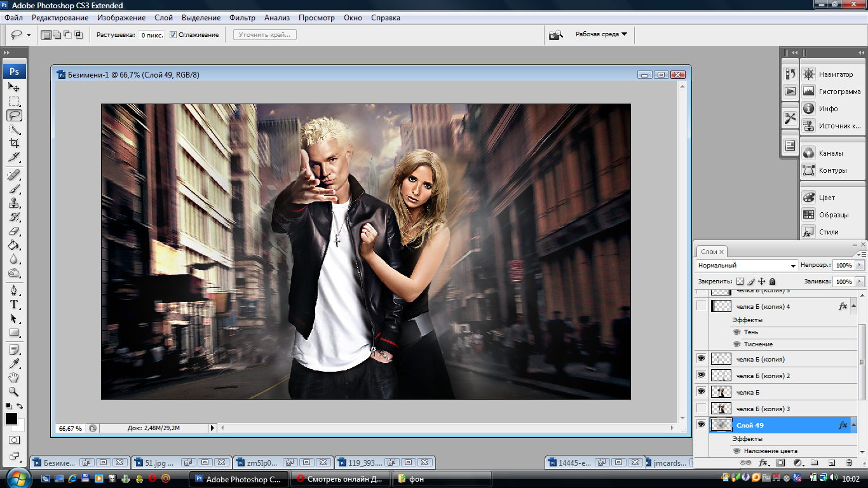Viewport: 868px width, 488px height.
Task: Select the Hand tool
Action: [x=14, y=378]
